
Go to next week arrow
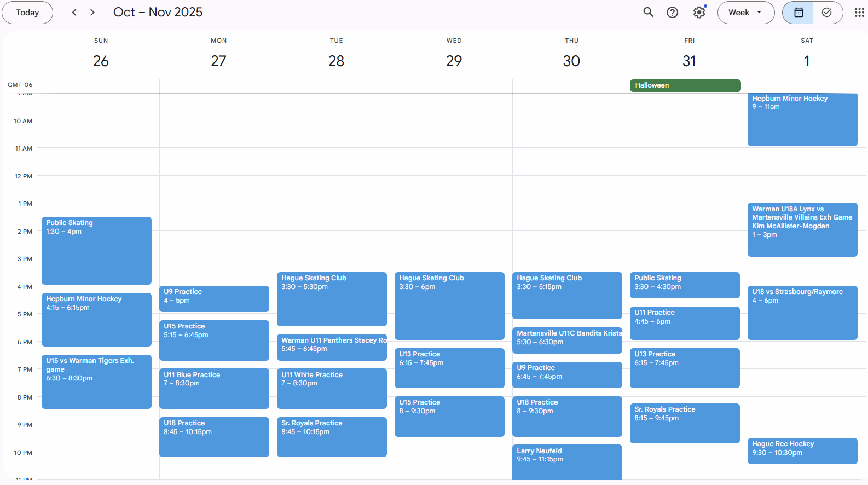click(92, 12)
